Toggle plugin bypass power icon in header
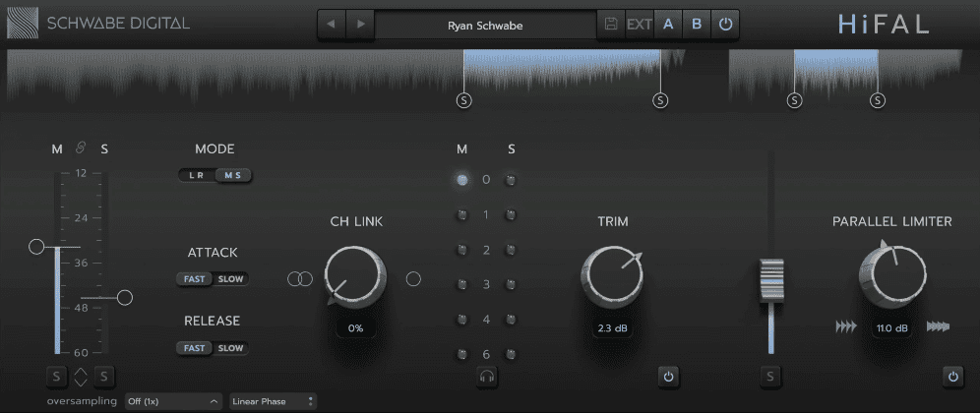Viewport: 980px width, 413px height. click(x=725, y=25)
